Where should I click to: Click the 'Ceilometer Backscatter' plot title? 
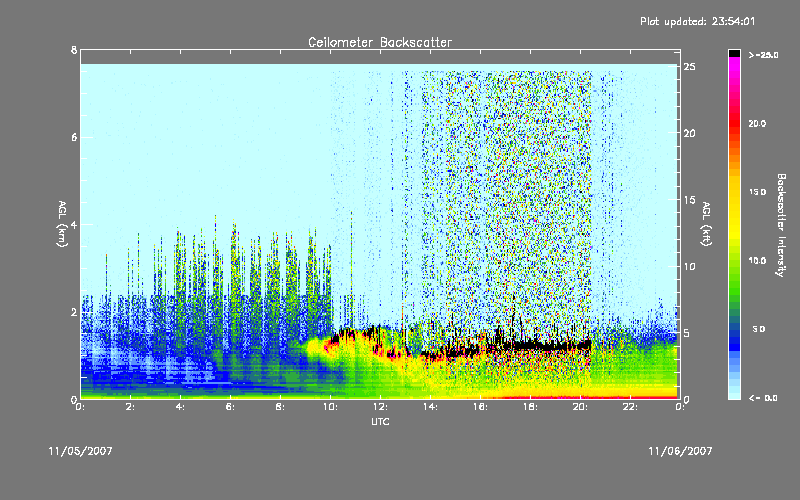pyautogui.click(x=380, y=42)
